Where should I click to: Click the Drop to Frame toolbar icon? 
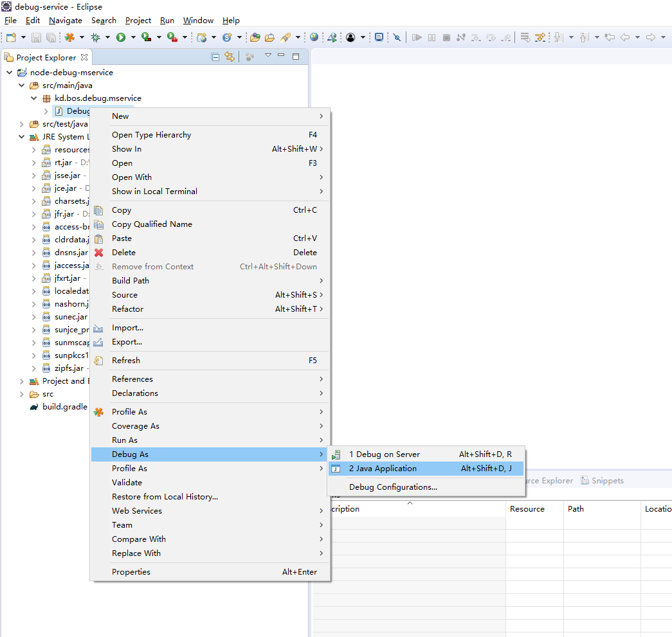point(525,38)
